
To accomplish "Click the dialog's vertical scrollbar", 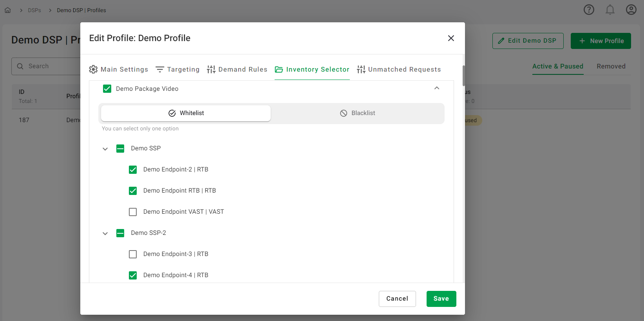I will pyautogui.click(x=463, y=75).
